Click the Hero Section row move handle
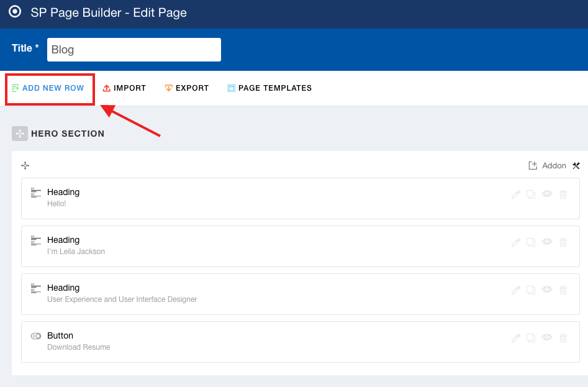Image resolution: width=588 pixels, height=387 pixels. 19,134
